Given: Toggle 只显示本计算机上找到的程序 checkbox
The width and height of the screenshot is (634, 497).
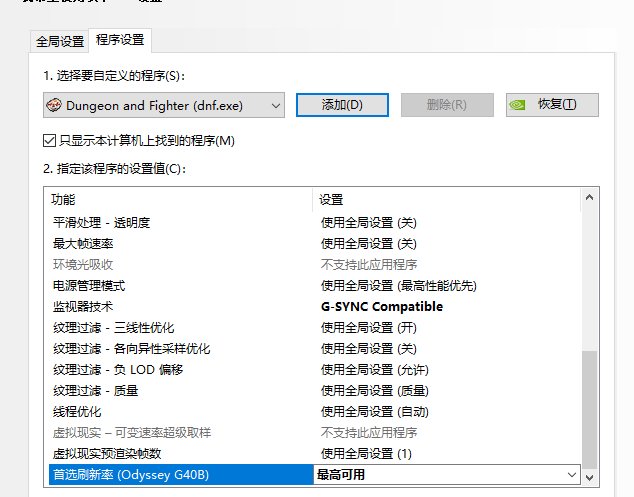Looking at the screenshot, I should (x=49, y=141).
